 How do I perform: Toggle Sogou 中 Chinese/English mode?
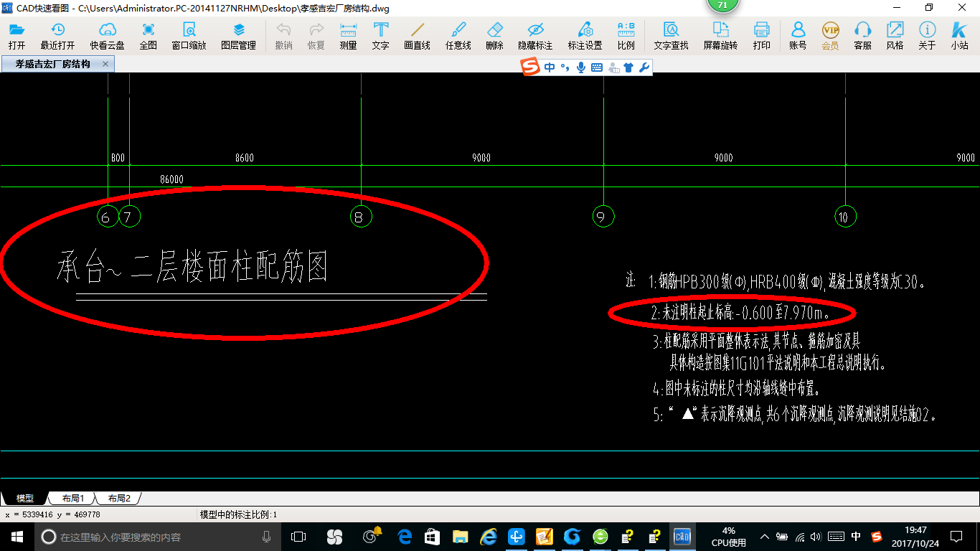tap(550, 67)
